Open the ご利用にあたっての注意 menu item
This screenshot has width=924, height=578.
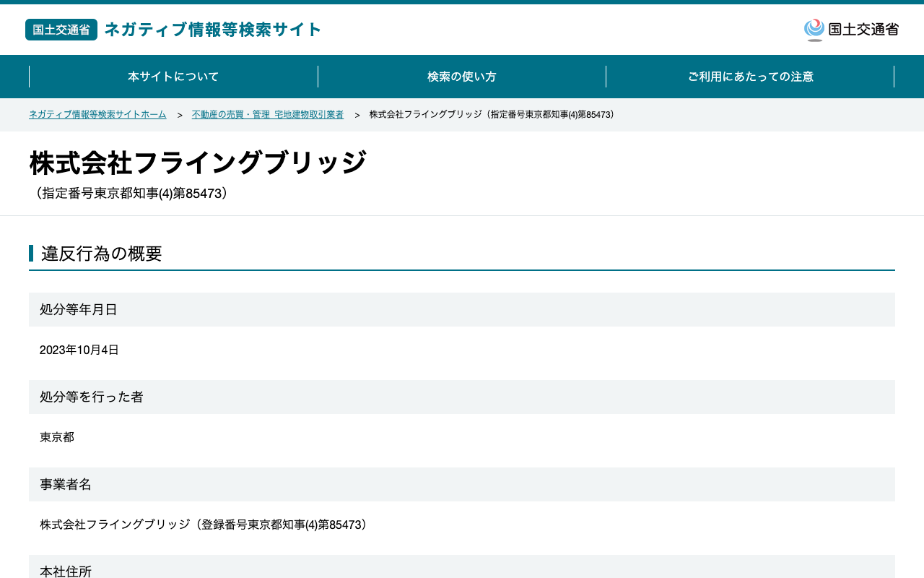751,77
